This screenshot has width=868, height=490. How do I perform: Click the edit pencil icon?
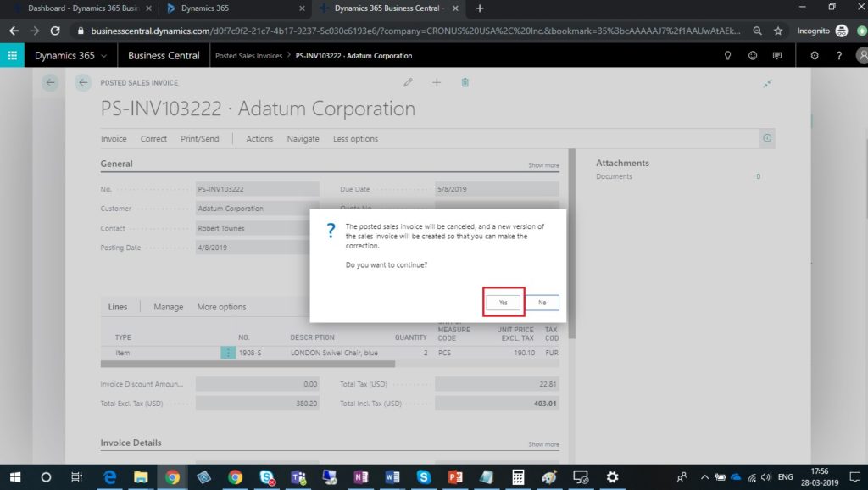point(408,82)
